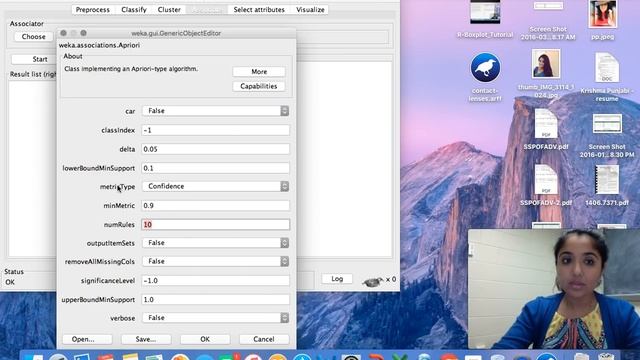Click More in the About panel

(x=259, y=71)
